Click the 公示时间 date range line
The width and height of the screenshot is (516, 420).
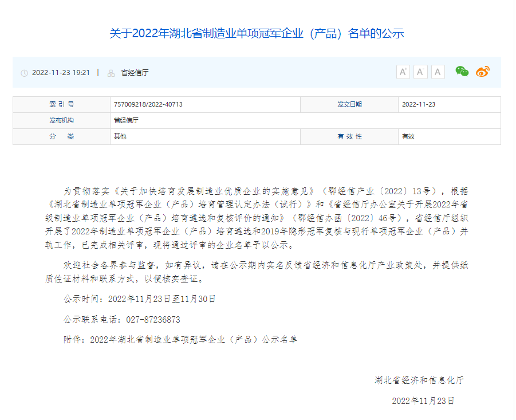(139, 299)
